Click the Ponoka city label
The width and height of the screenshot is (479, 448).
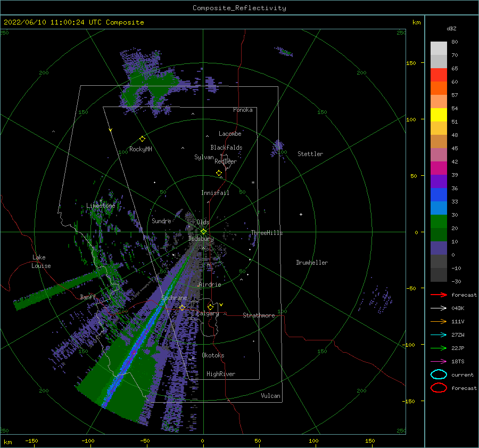pos(243,110)
